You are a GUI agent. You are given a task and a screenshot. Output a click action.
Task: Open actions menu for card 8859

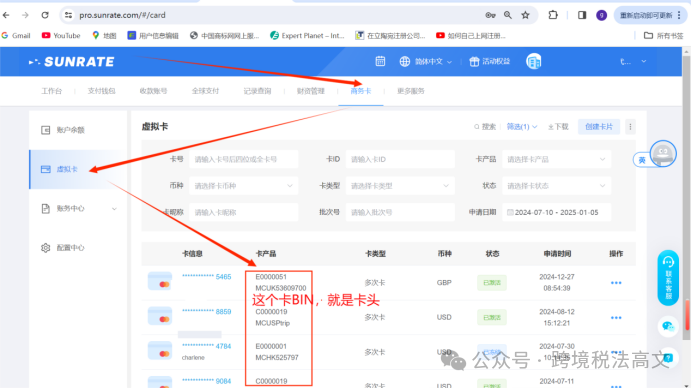pos(616,318)
